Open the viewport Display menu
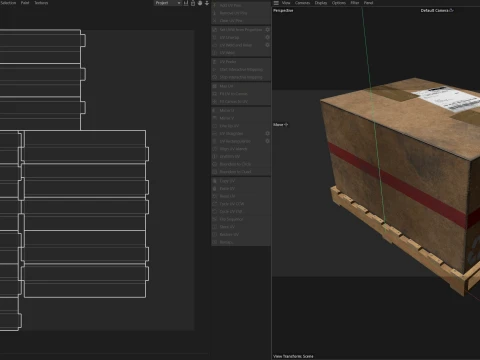 coord(321,3)
